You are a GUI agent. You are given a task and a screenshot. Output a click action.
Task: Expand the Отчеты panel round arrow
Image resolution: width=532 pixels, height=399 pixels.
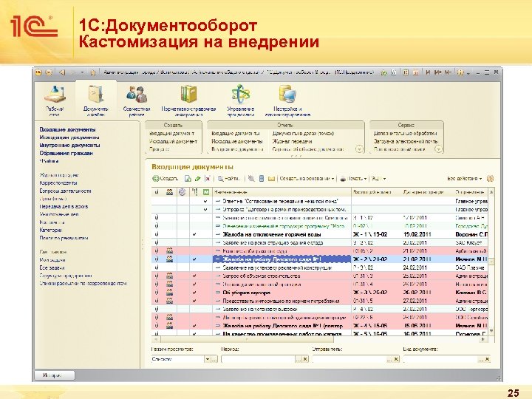pos(359,149)
